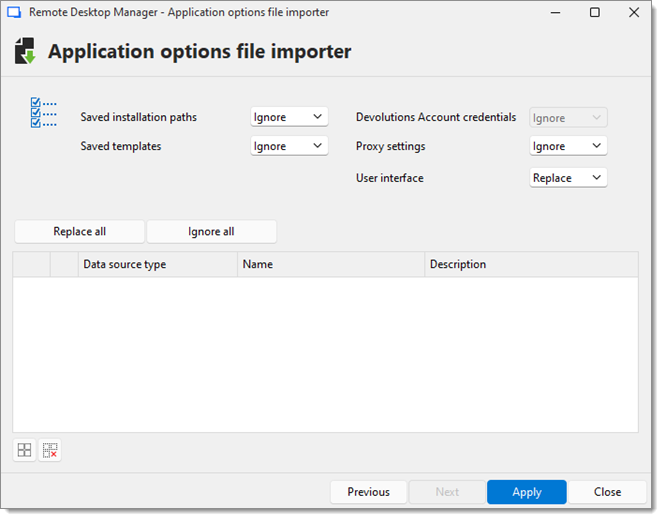Go back with the Previous button

(x=368, y=492)
